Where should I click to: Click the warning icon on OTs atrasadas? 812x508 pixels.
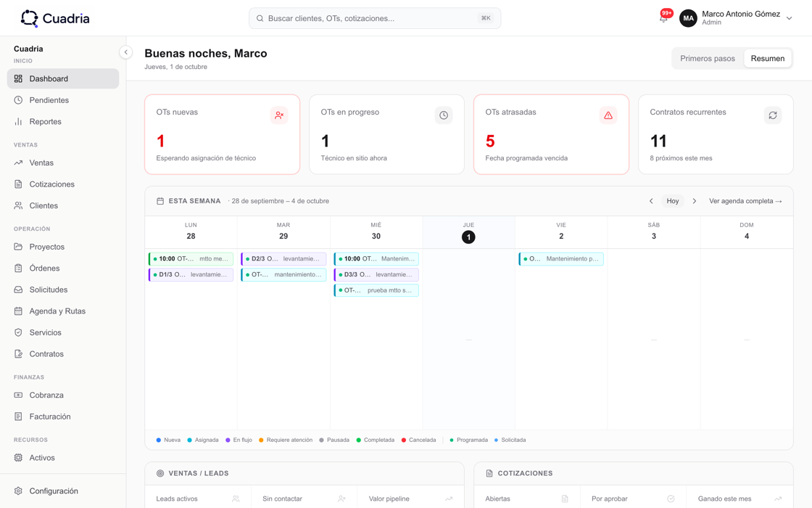click(x=608, y=115)
